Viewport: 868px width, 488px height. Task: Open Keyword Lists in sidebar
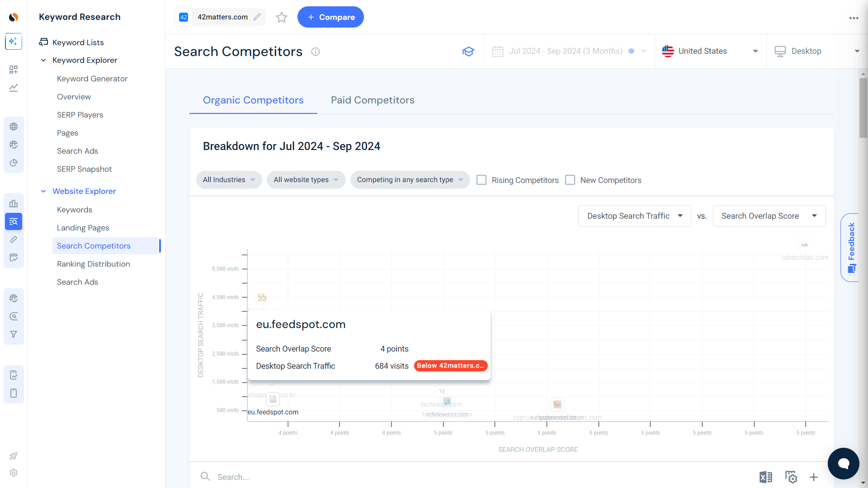point(78,42)
